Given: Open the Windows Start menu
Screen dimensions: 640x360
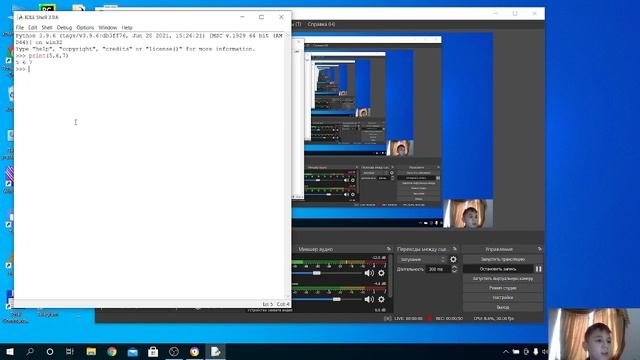Looking at the screenshot, I should coord(10,351).
